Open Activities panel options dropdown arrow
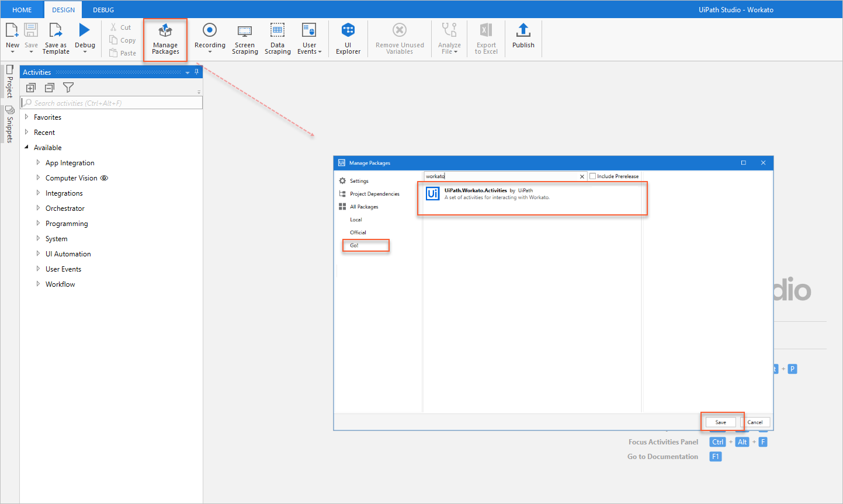The height and width of the screenshot is (504, 843). 188,72
